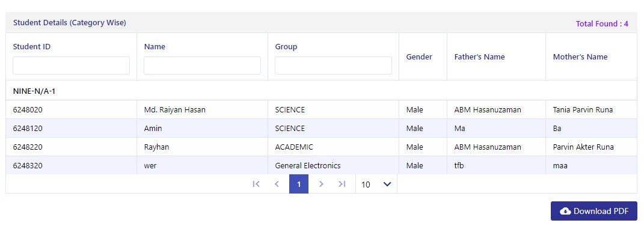Screen dimensions: 644x226
Task: Focus the Name filter input
Action: point(202,66)
